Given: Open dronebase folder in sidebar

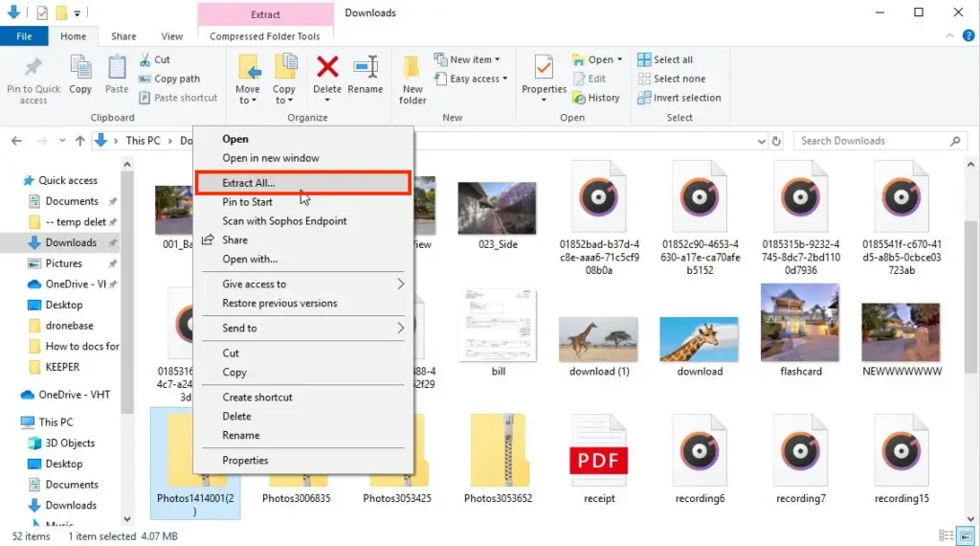Looking at the screenshot, I should click(x=69, y=326).
